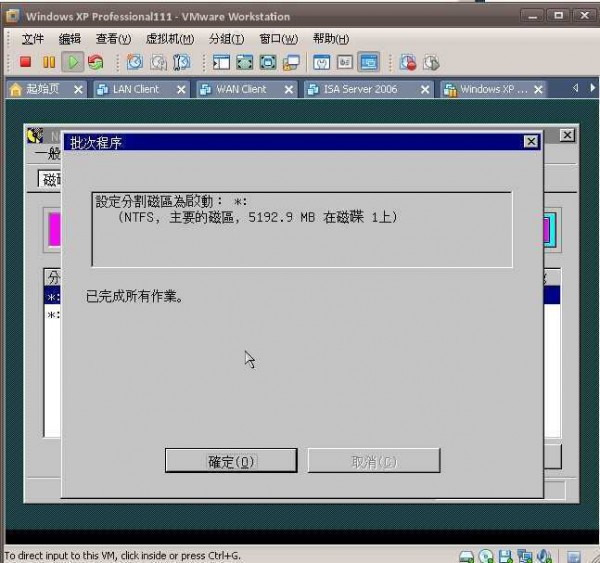Click the message log icon in status bar
Viewport: 600px width, 563px height.
coord(574,556)
